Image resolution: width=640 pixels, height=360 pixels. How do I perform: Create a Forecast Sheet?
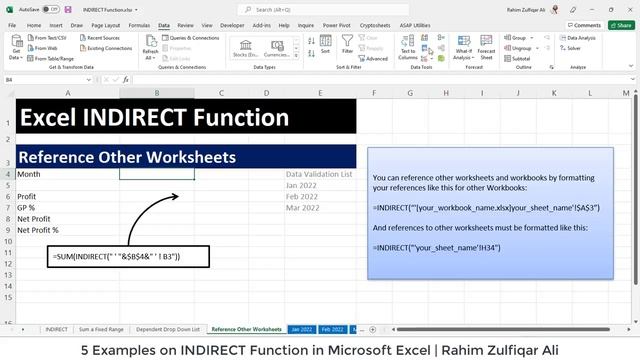(x=486, y=47)
